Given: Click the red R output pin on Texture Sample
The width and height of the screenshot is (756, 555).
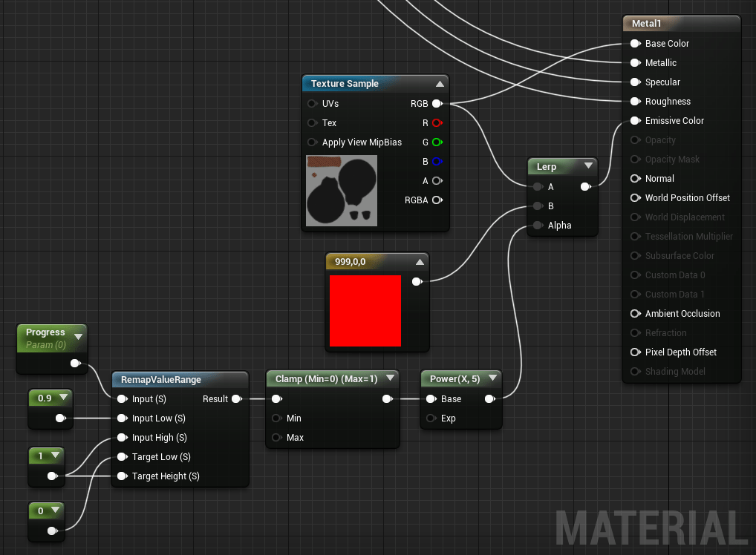Looking at the screenshot, I should point(437,123).
